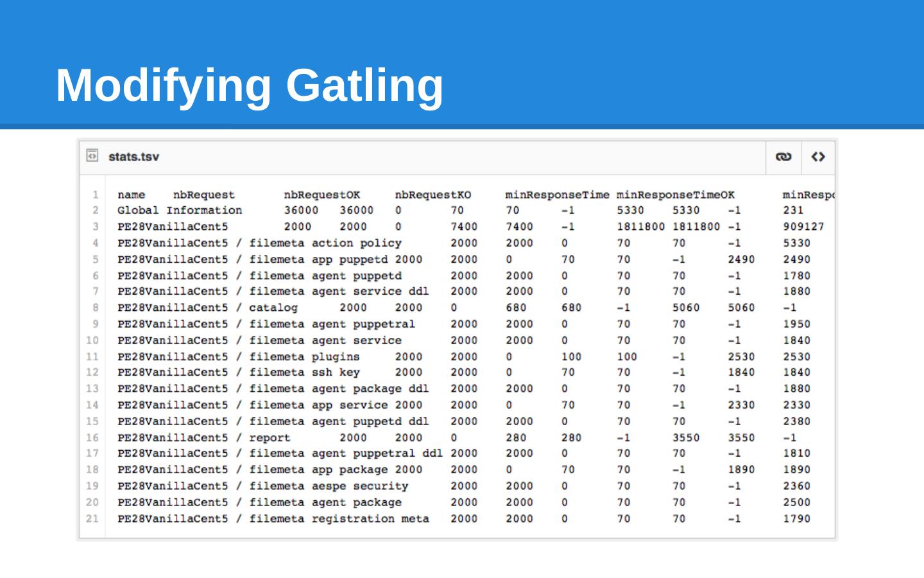The width and height of the screenshot is (924, 578).
Task: Click the value 2380 in agent puppetd ddl row
Action: (797, 421)
